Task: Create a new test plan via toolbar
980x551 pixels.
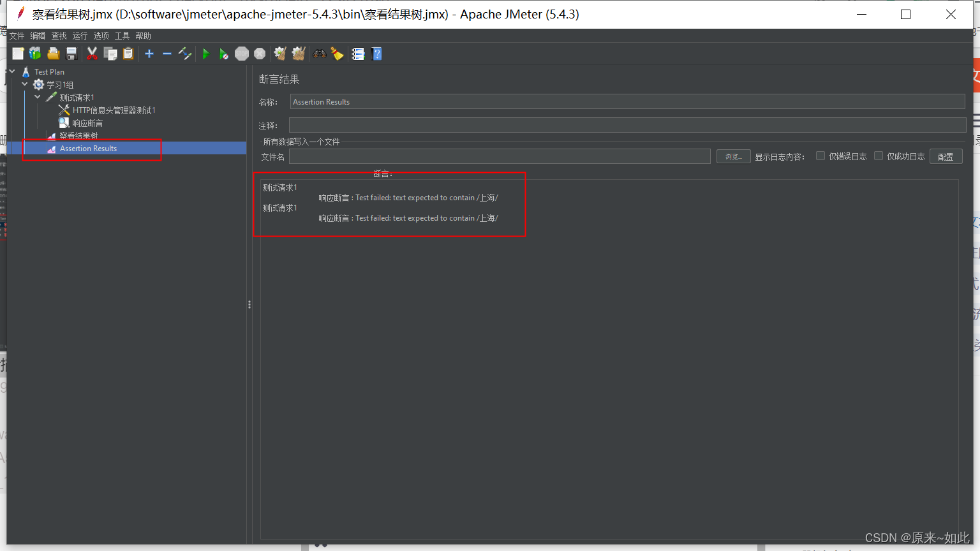Action: coord(18,54)
